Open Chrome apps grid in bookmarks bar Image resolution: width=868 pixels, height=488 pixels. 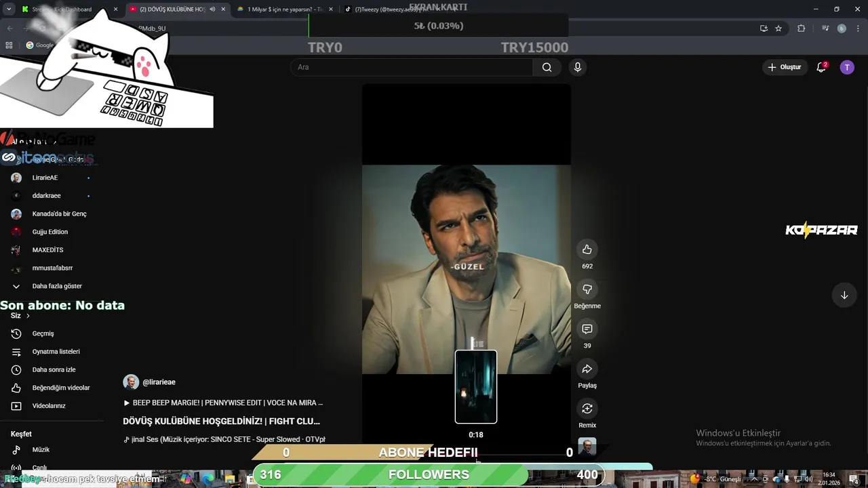tap(9, 45)
